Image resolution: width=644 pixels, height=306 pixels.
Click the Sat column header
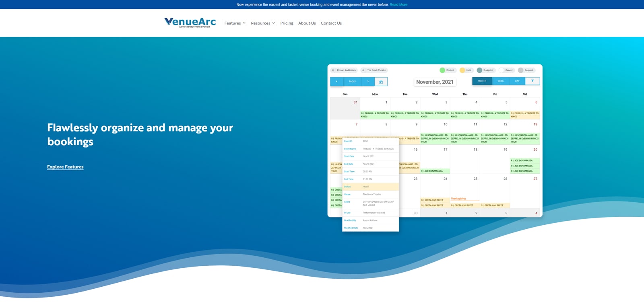525,94
